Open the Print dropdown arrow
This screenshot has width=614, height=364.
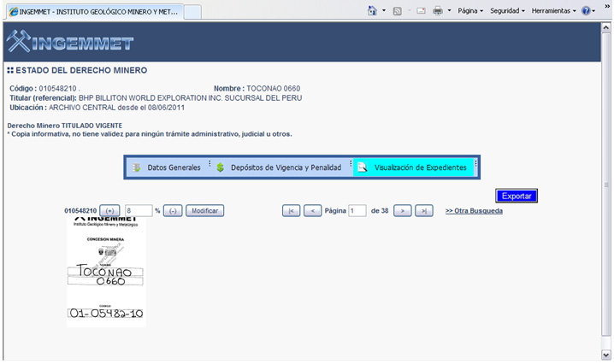coord(449,11)
